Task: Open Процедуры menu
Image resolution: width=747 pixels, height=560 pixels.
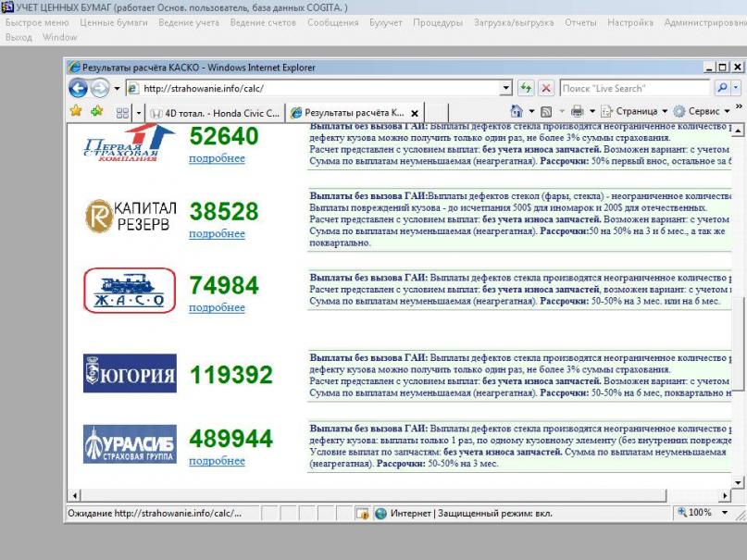Action: click(x=438, y=22)
